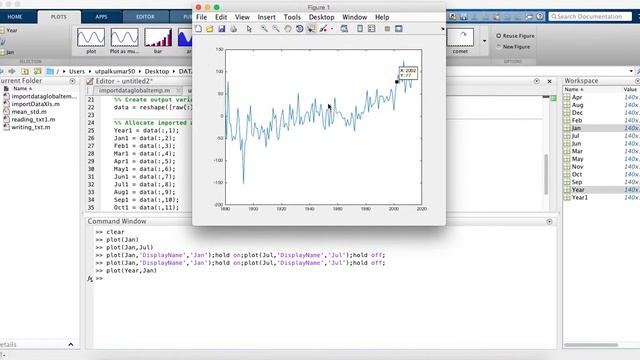Click Insert Legend icon
The height and width of the screenshot is (360, 640).
coord(371,29)
